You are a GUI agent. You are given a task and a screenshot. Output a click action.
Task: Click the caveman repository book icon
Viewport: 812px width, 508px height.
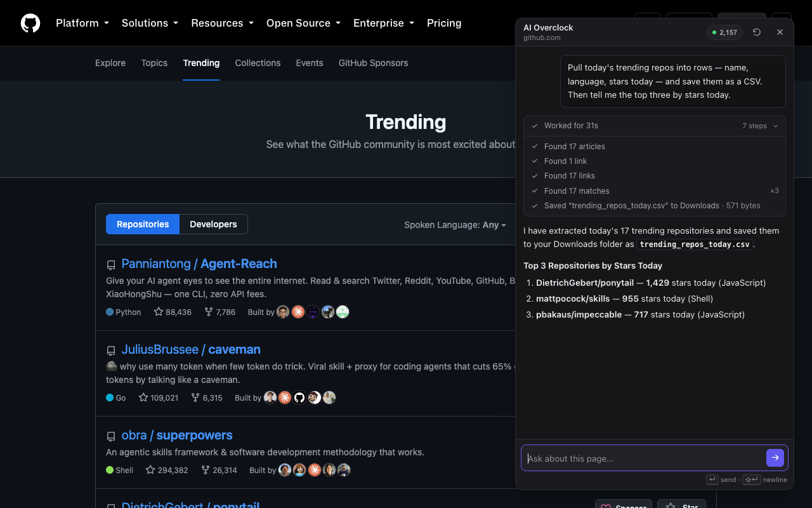pyautogui.click(x=111, y=351)
